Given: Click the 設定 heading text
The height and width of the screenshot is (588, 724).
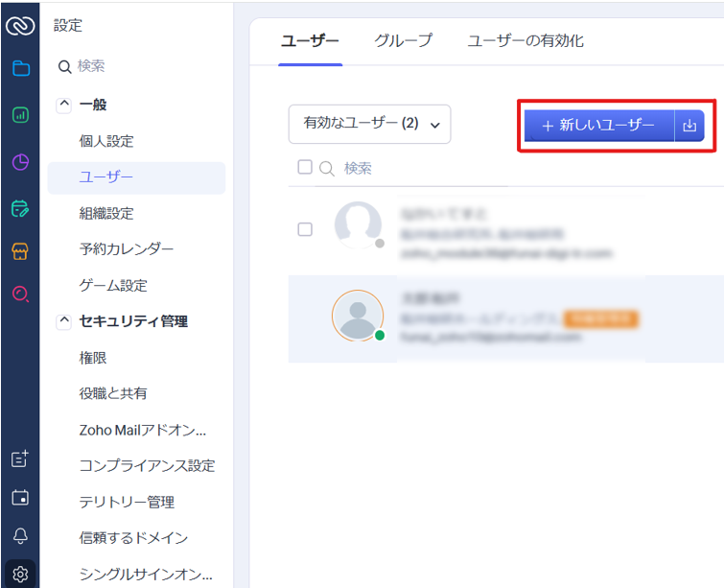Looking at the screenshot, I should (x=68, y=25).
